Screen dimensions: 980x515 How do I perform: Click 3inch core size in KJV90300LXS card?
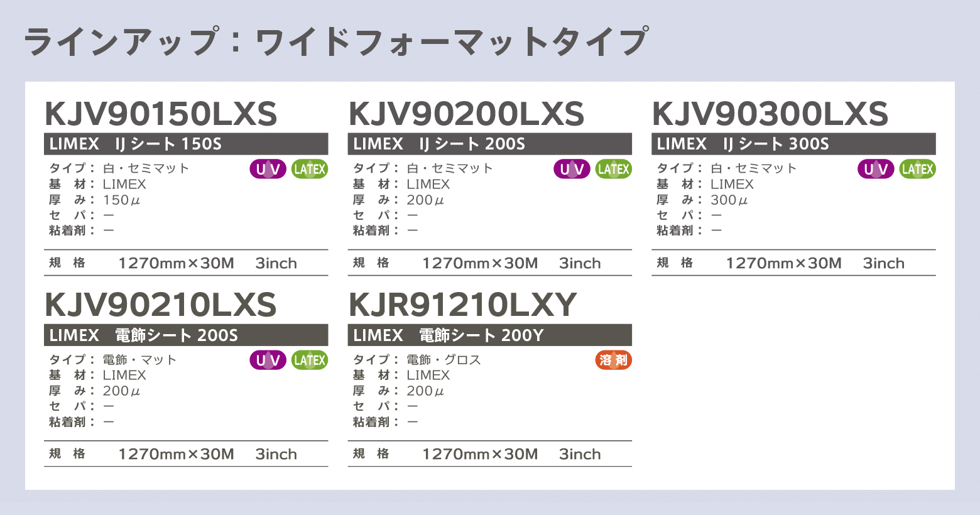(x=883, y=263)
